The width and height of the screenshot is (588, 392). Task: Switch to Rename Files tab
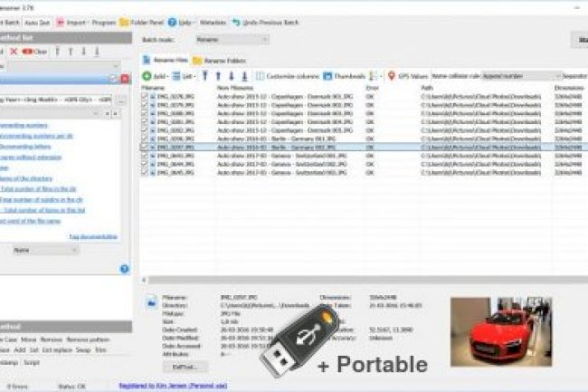165,60
